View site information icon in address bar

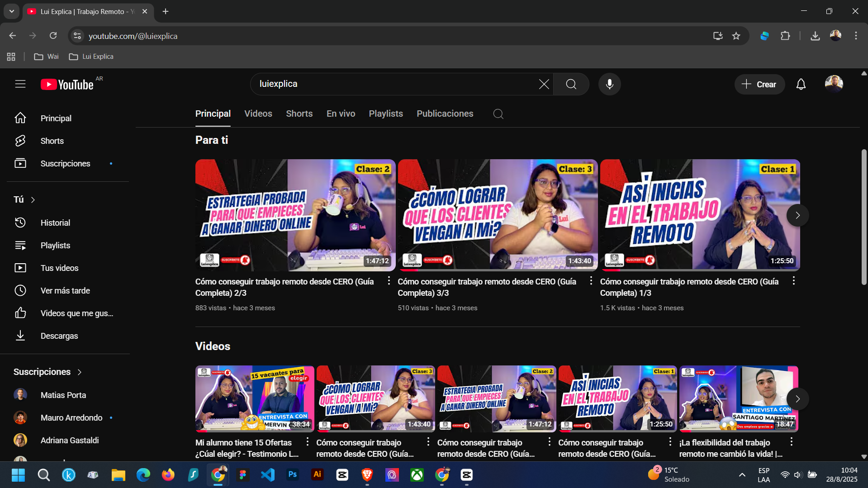pyautogui.click(x=77, y=36)
